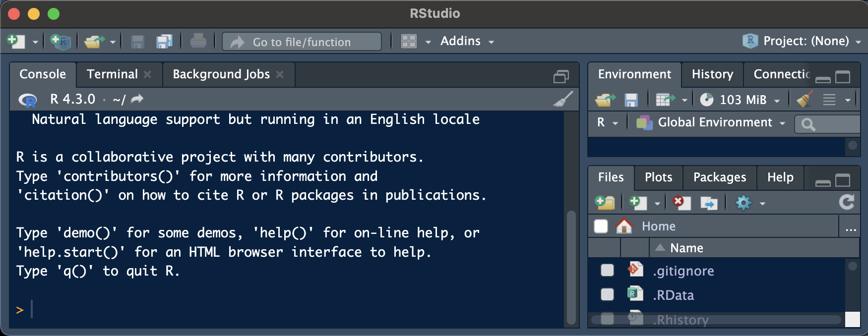Viewport: 868px width, 336px height.
Task: Click the Save All documents icon
Action: (164, 42)
